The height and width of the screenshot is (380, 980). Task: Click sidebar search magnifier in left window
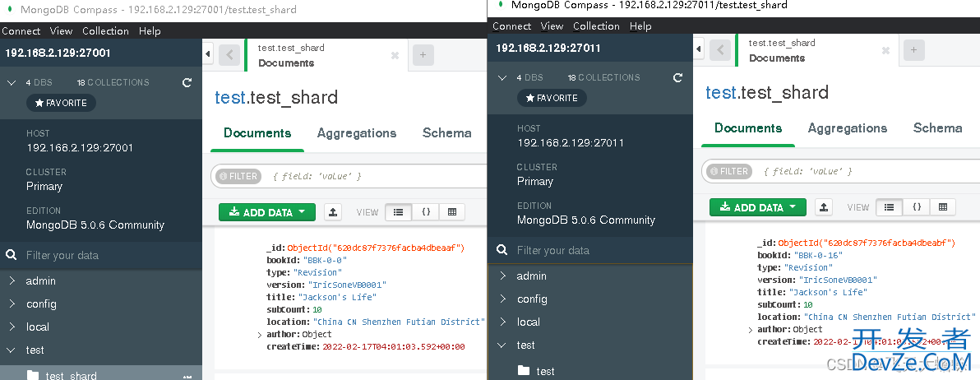[11, 255]
